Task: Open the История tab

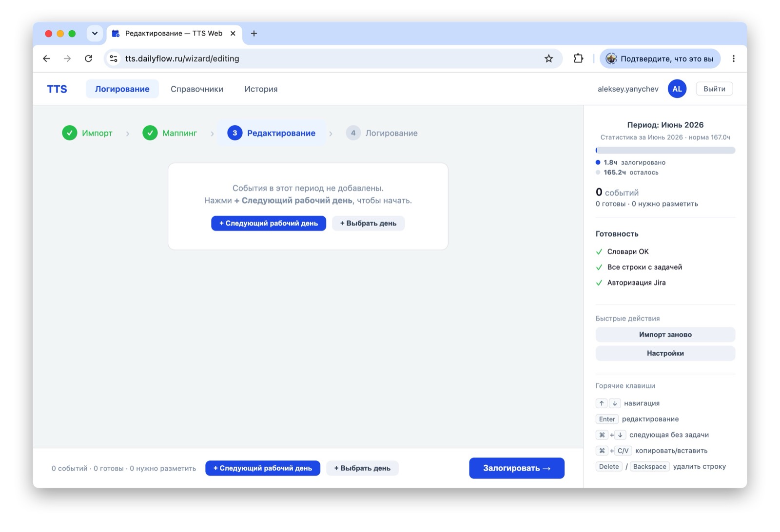Action: pyautogui.click(x=261, y=89)
